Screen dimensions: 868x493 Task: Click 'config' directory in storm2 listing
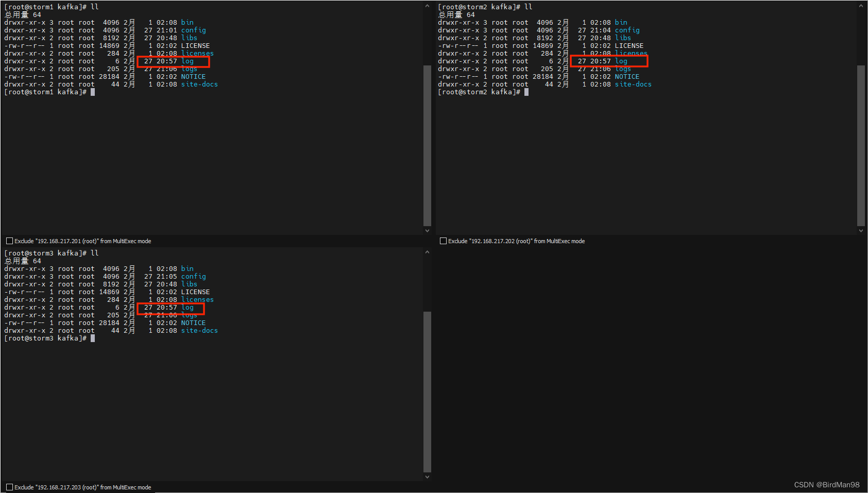627,30
